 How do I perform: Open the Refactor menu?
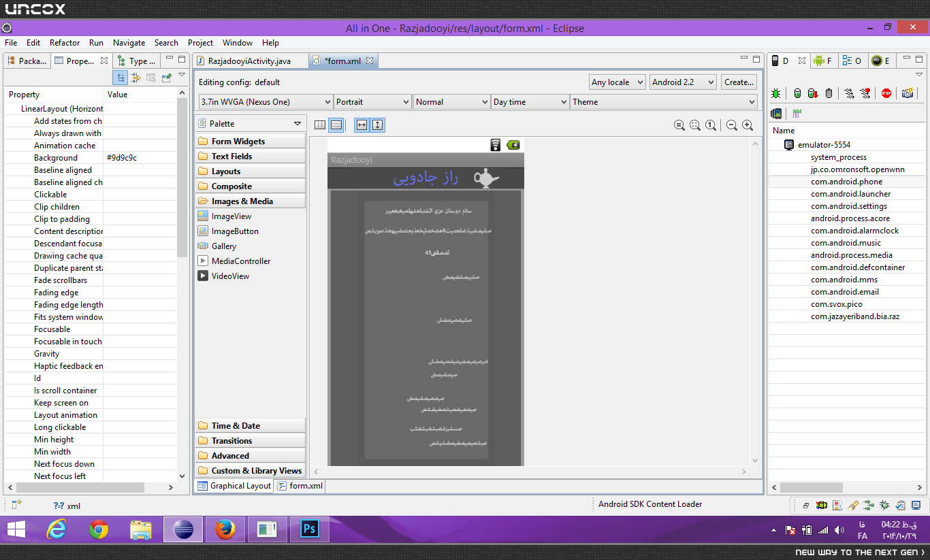click(65, 42)
